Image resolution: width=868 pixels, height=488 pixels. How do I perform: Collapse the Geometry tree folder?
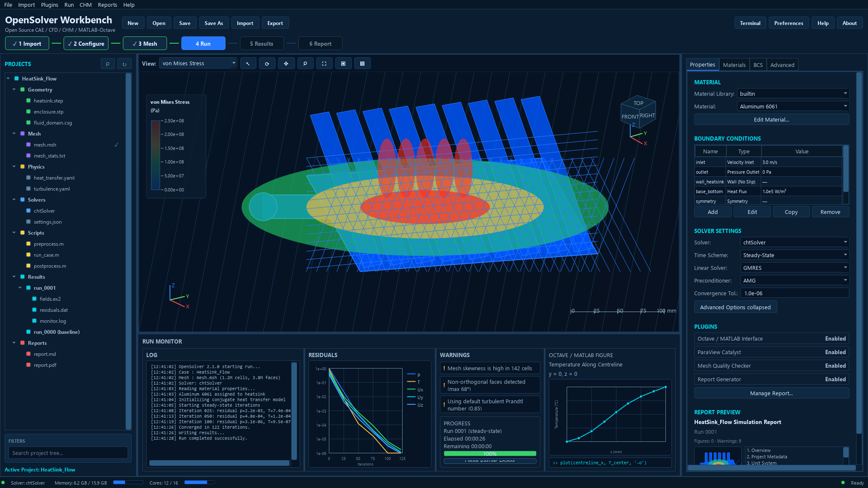pos(14,90)
